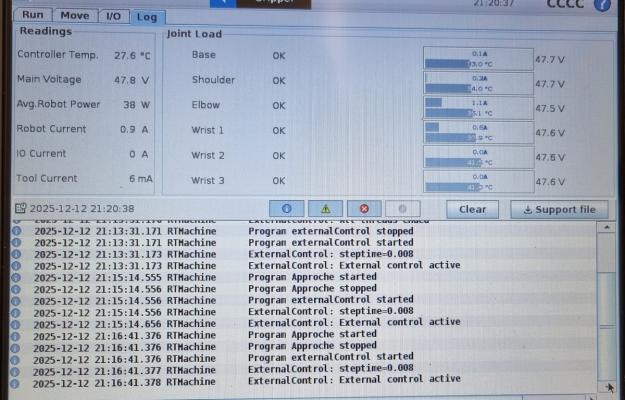The image size is (625, 400).
Task: Click the log date icon beside 21:20:38
Action: click(x=20, y=208)
